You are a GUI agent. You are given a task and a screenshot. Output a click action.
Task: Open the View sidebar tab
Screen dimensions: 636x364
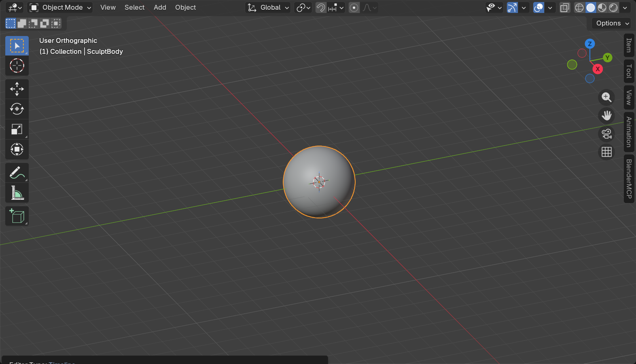coord(629,97)
